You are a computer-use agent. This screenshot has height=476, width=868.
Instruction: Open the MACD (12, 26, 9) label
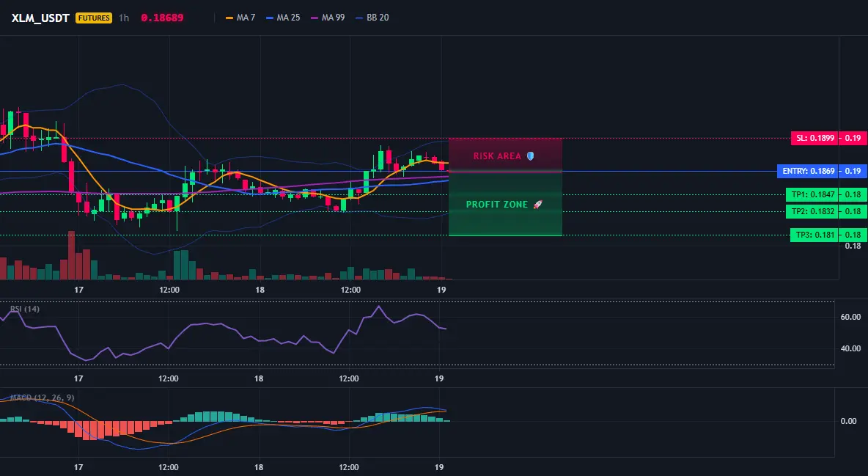(42, 398)
